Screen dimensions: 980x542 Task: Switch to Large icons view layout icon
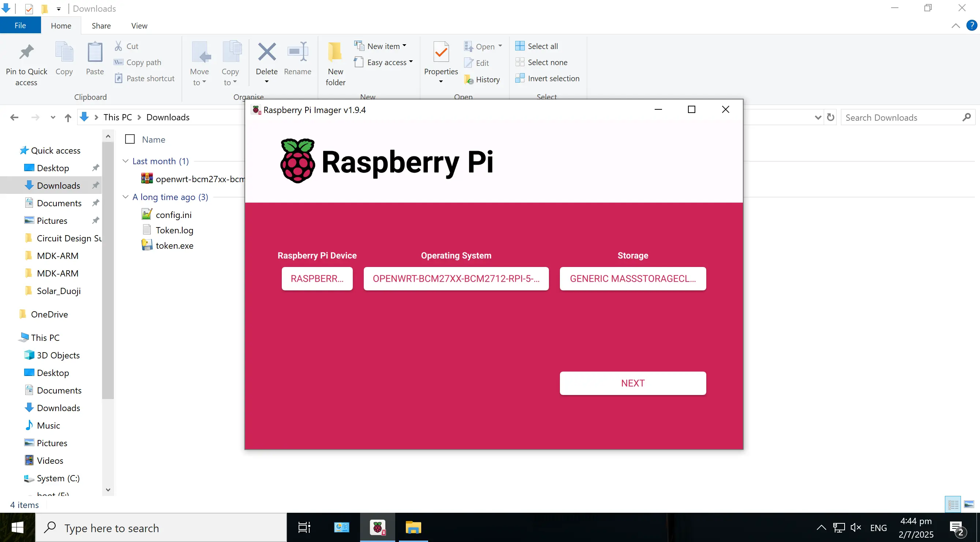969,505
